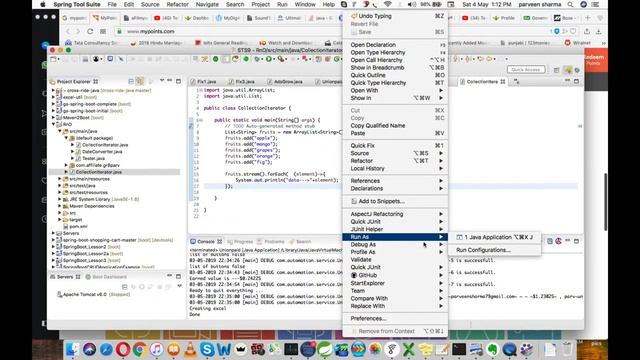Expand the Servers project node
This screenshot has height=360, width=640.
click(x=53, y=233)
